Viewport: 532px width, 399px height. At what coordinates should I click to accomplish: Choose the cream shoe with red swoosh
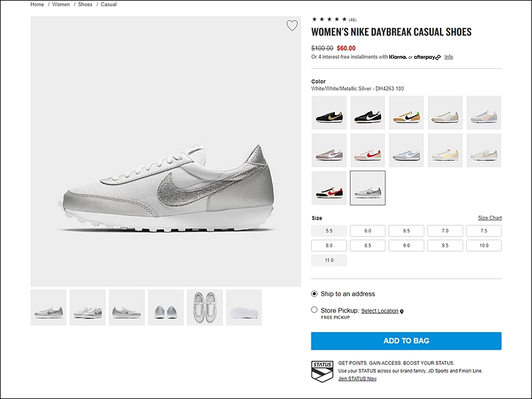pyautogui.click(x=367, y=150)
